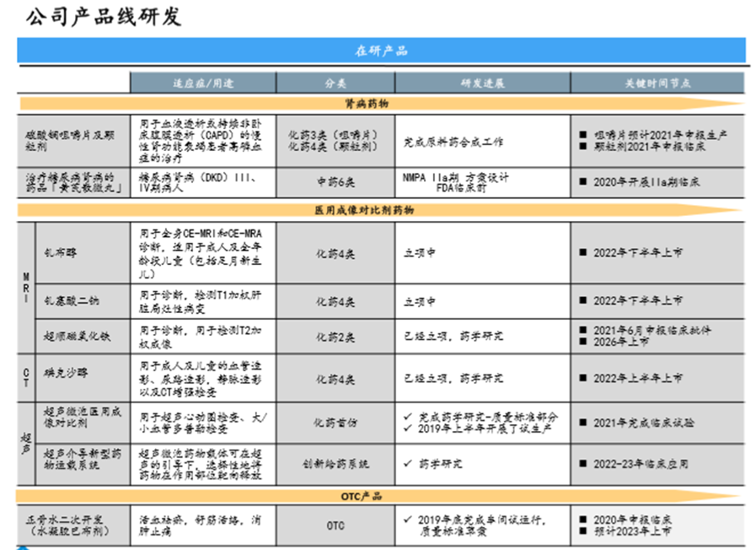Select "2022年下半年上市" in the 钆塞酸二钠 row

(638, 300)
